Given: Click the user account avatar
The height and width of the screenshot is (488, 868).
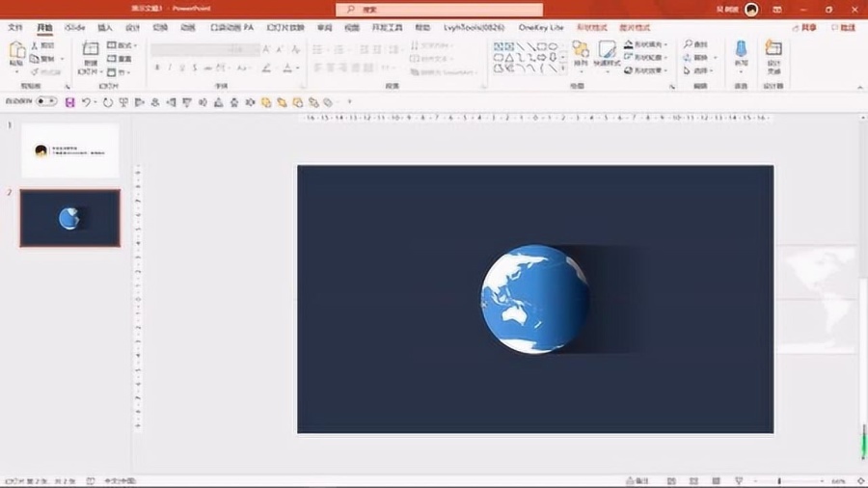Looking at the screenshot, I should click(751, 10).
